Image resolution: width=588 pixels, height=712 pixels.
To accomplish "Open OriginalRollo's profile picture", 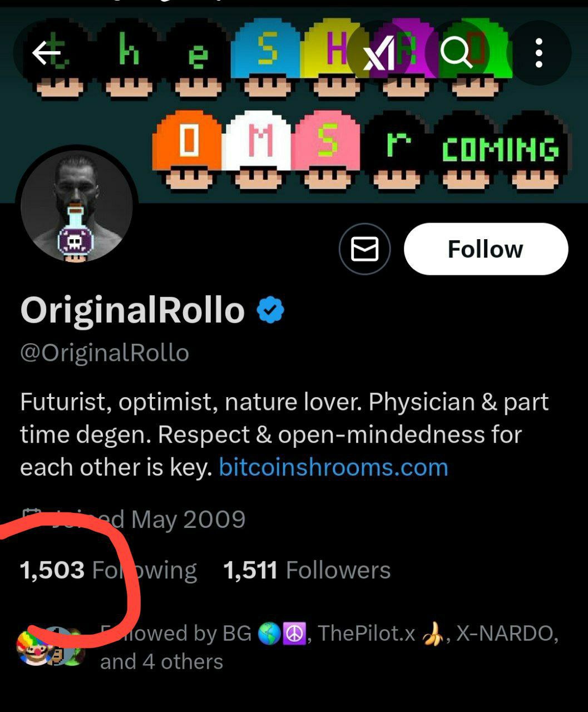I will point(77,207).
